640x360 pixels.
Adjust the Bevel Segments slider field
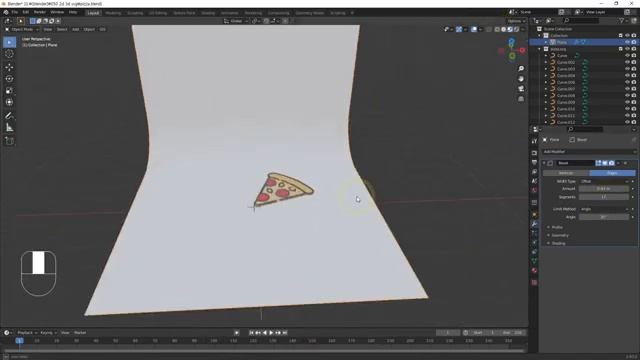(604, 197)
